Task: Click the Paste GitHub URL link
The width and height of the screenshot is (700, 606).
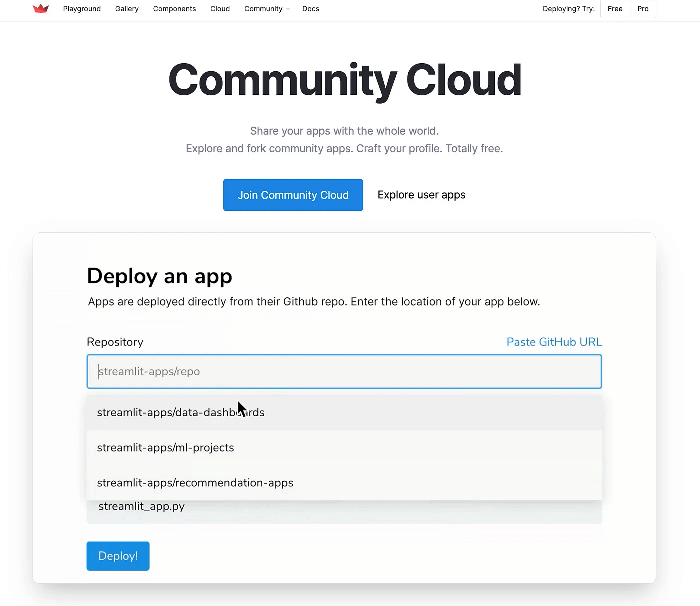Action: click(554, 342)
